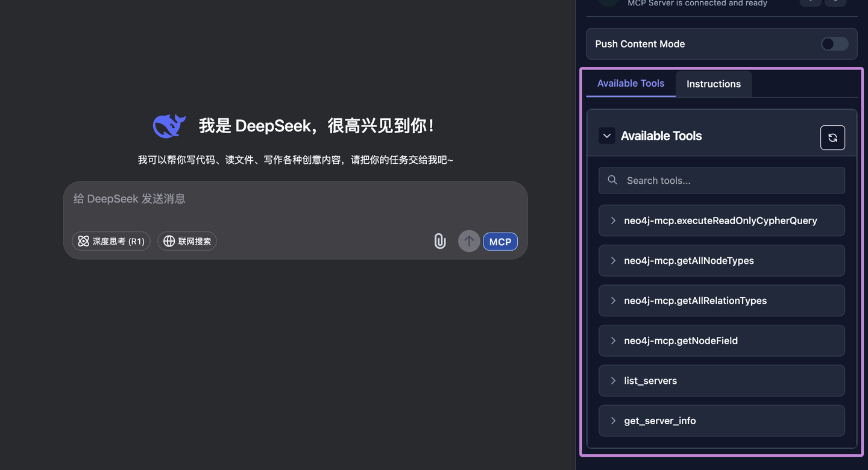Viewport: 868px width, 470px height.
Task: Expand the get_server_info tool chevron
Action: click(613, 421)
